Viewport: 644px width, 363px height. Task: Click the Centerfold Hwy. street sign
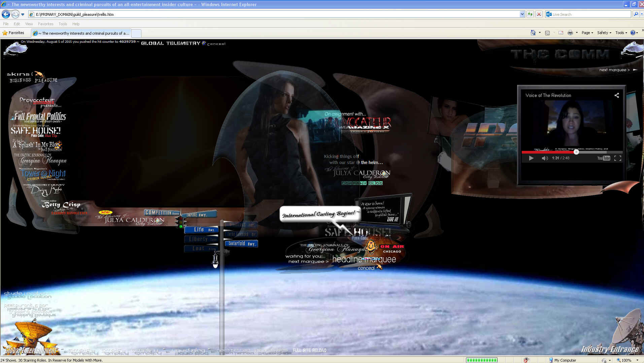[x=241, y=243]
